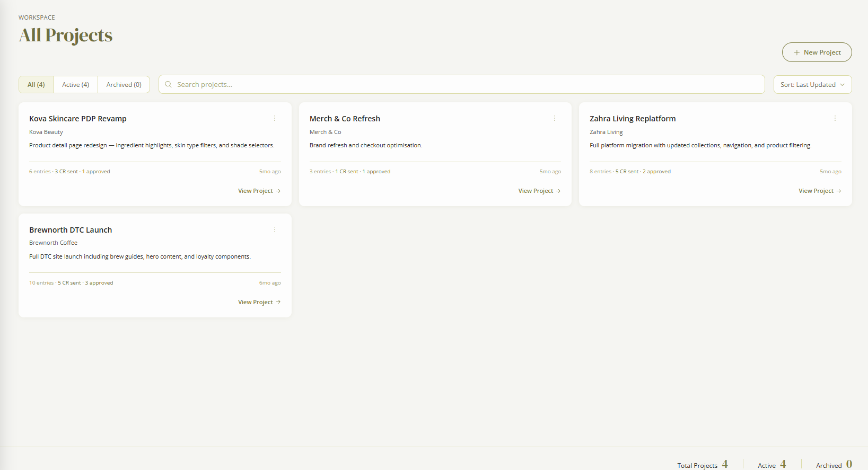Click the 'Brand refresh and checkout optimisation.' description
This screenshot has height=470, width=868.
tap(366, 145)
